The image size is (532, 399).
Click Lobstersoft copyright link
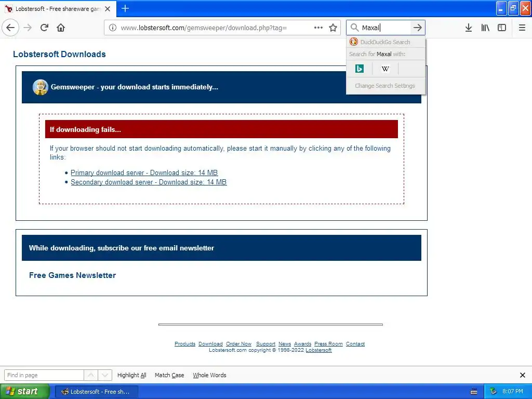click(318, 350)
